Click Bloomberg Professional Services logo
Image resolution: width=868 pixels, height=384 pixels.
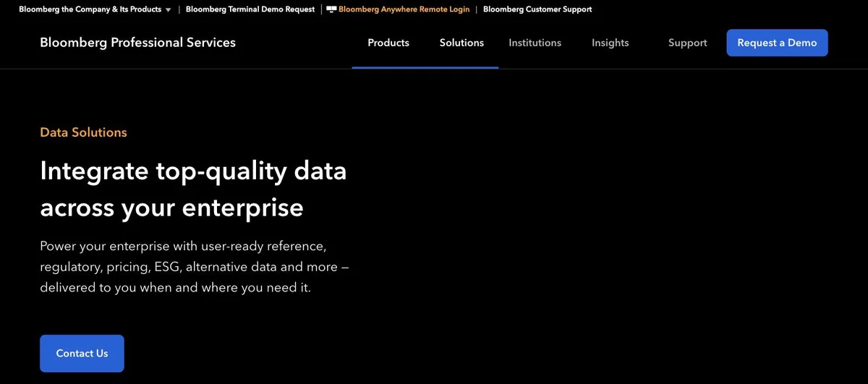point(138,43)
